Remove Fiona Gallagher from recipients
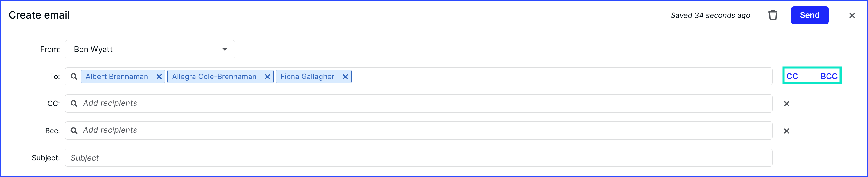868x177 pixels. pos(345,77)
